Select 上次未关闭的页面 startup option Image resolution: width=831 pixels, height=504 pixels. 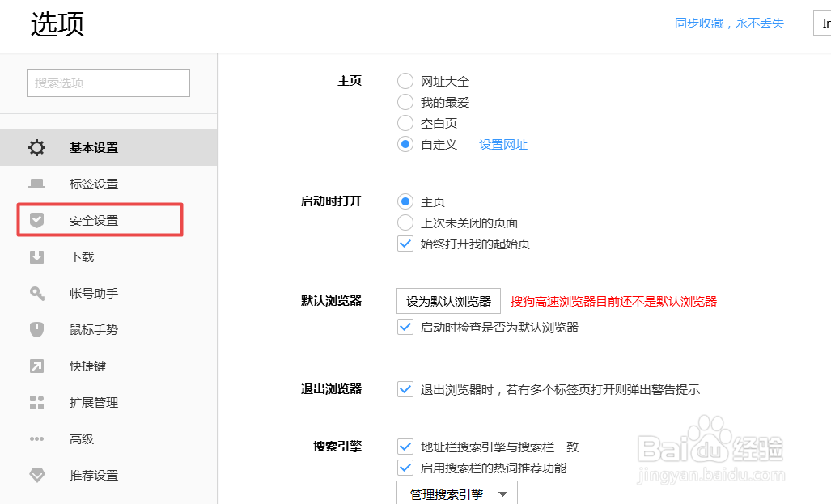[405, 222]
